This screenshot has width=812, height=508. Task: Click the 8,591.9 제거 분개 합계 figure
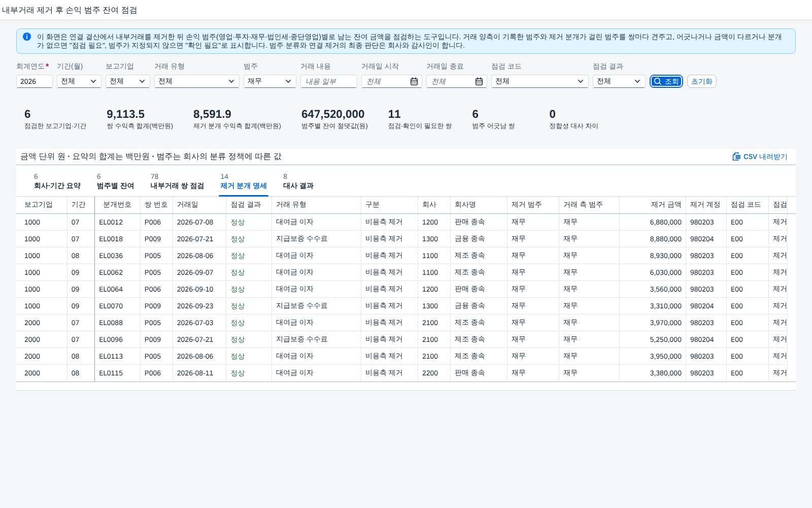(212, 114)
